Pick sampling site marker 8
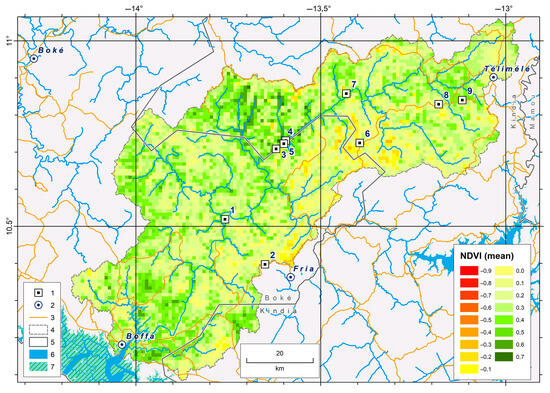This screenshot has width=550, height=393. point(438,104)
